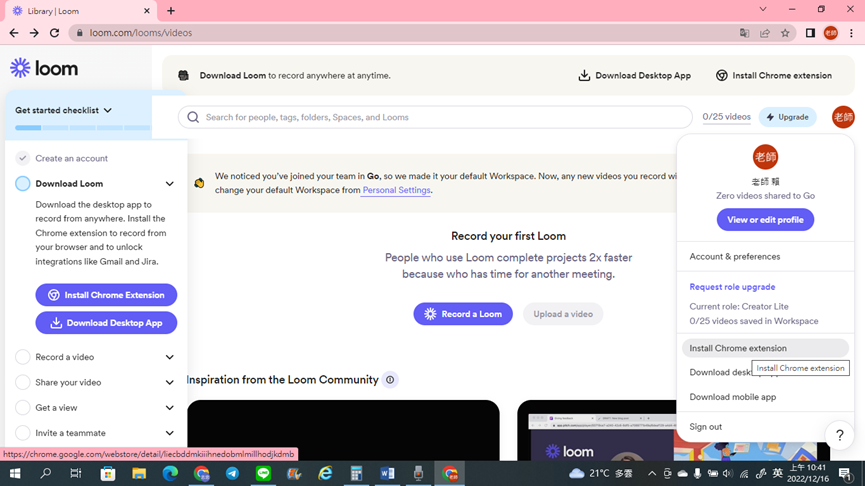
Task: Reload the page
Action: tap(54, 33)
